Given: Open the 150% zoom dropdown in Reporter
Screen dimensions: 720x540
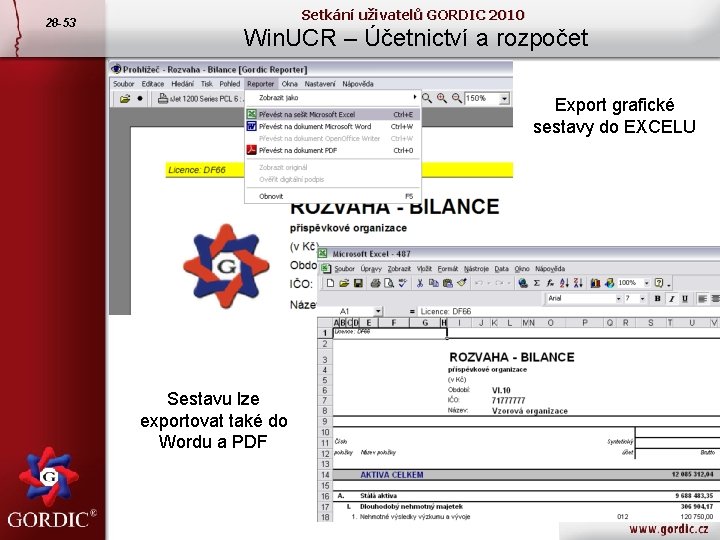Looking at the screenshot, I should [x=505, y=98].
